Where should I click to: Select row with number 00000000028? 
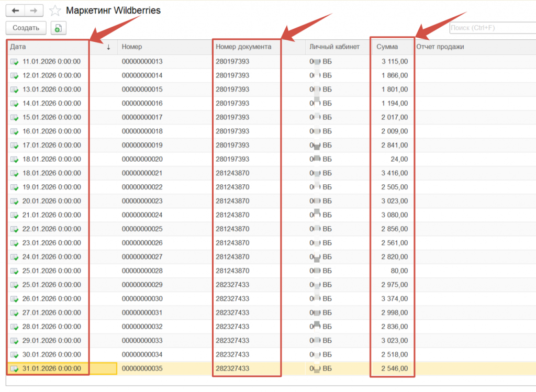point(142,271)
